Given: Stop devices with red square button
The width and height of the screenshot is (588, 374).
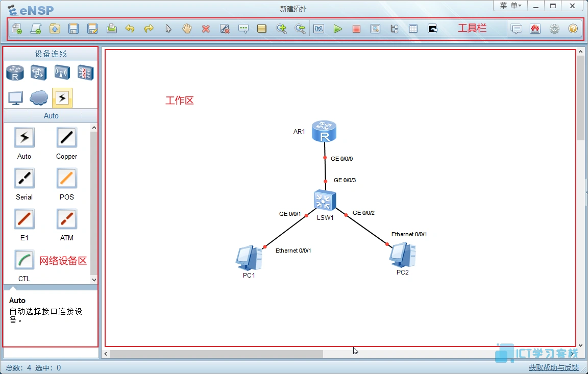Looking at the screenshot, I should coord(356,29).
